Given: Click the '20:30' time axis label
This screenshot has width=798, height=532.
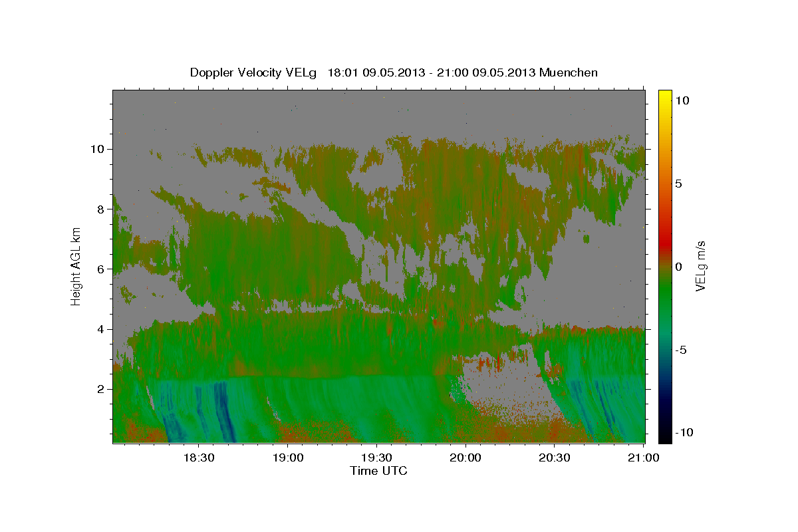Looking at the screenshot, I should coord(555,458).
